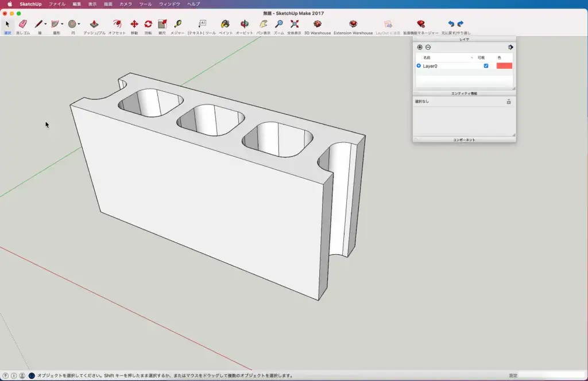Click the user profile status icon
Screen dimensions: 588x381
tap(22, 375)
